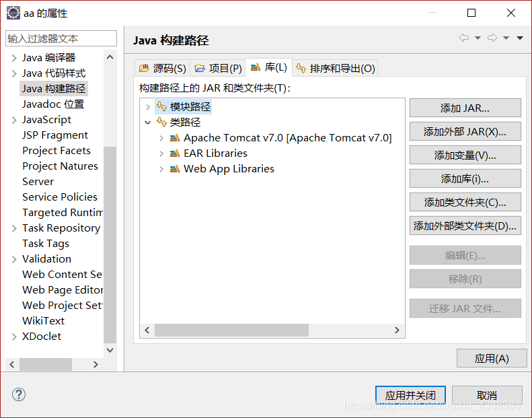
Task: Expand Java 代码样式 in the sidebar
Action: pos(14,73)
